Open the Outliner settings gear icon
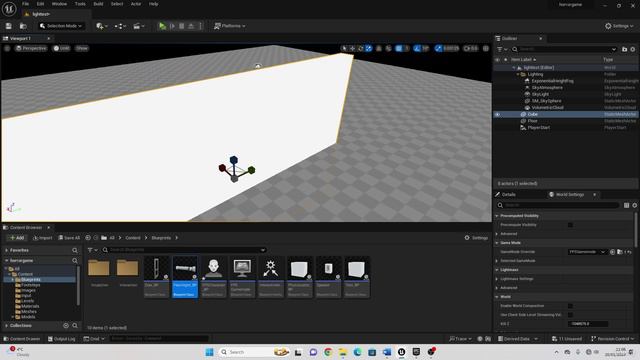640x360 pixels. 633,49
